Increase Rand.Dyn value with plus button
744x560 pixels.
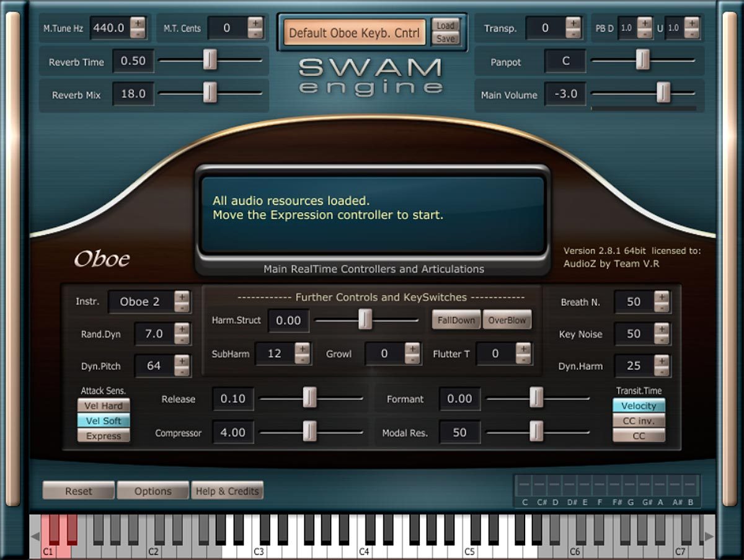click(x=182, y=329)
